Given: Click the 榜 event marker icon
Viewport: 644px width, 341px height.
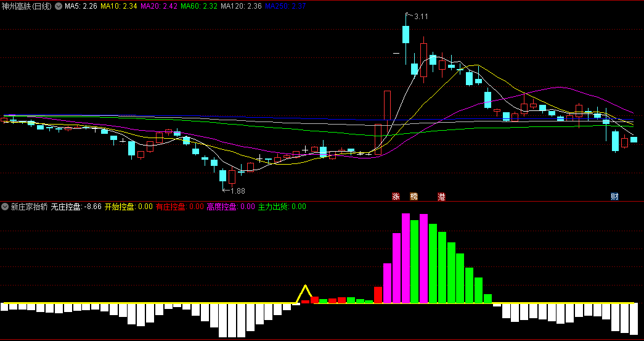Looking at the screenshot, I should pyautogui.click(x=414, y=197).
